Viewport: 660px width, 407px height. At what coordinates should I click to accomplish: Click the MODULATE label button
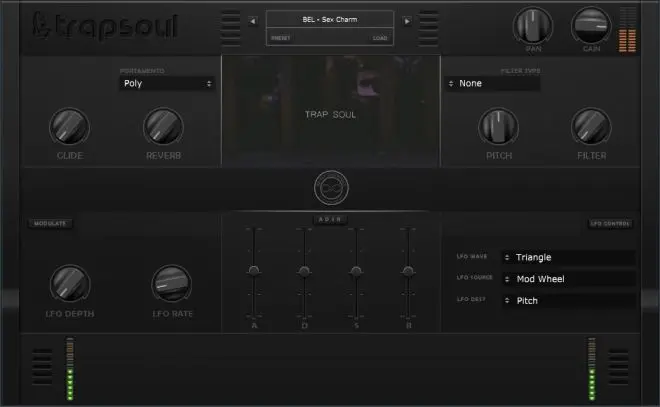[50, 223]
